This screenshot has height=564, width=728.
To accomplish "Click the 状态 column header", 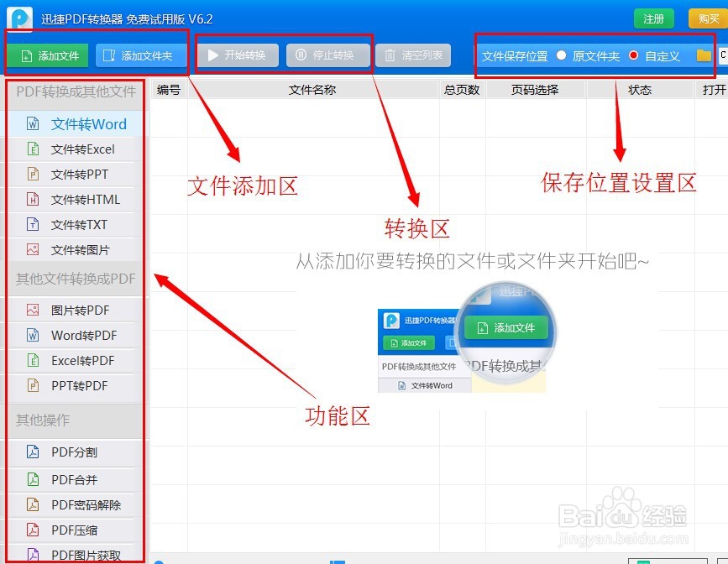I will [x=639, y=90].
